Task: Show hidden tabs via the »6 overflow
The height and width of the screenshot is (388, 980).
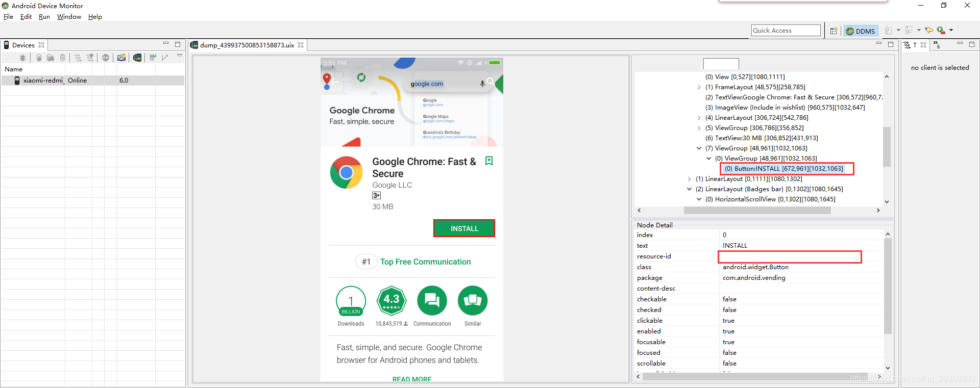Action: (937, 45)
